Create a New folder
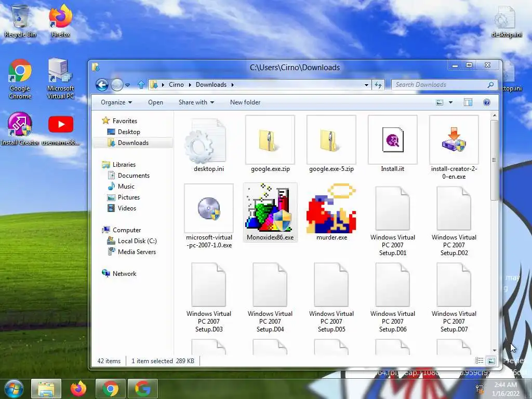Viewport: 532px width, 399px height. click(x=245, y=102)
